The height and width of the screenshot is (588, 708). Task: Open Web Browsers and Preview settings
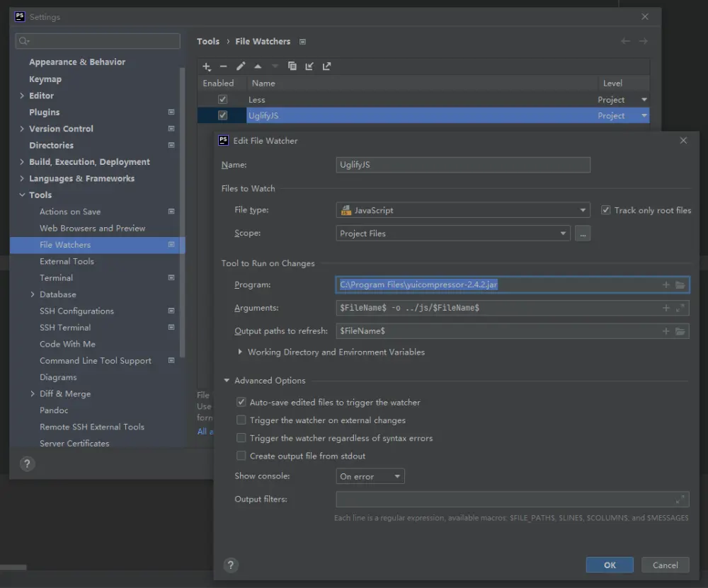click(93, 229)
